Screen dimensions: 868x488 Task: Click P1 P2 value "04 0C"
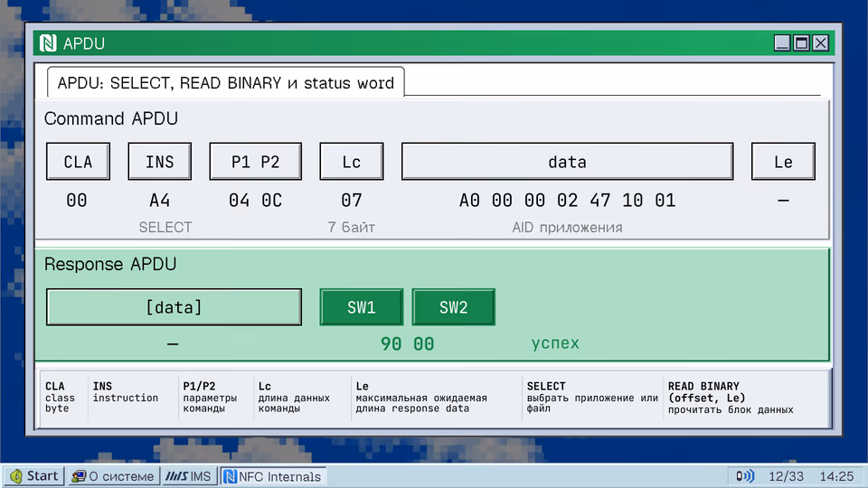[x=255, y=201]
